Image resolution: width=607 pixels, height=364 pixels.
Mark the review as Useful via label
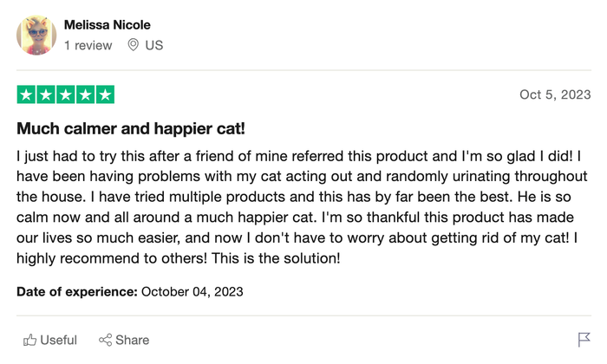tap(59, 340)
